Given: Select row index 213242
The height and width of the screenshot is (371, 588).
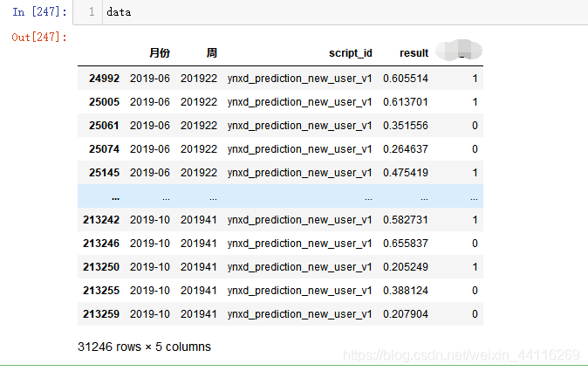Looking at the screenshot, I should [x=101, y=220].
